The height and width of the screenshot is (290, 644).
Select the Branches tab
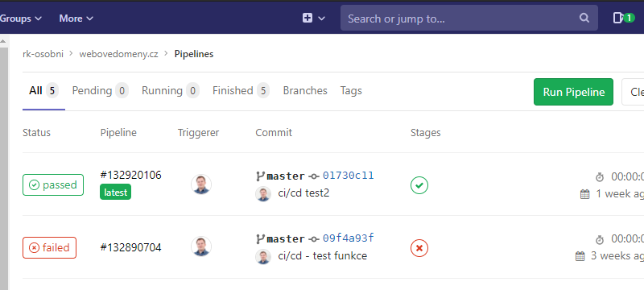[x=305, y=91]
